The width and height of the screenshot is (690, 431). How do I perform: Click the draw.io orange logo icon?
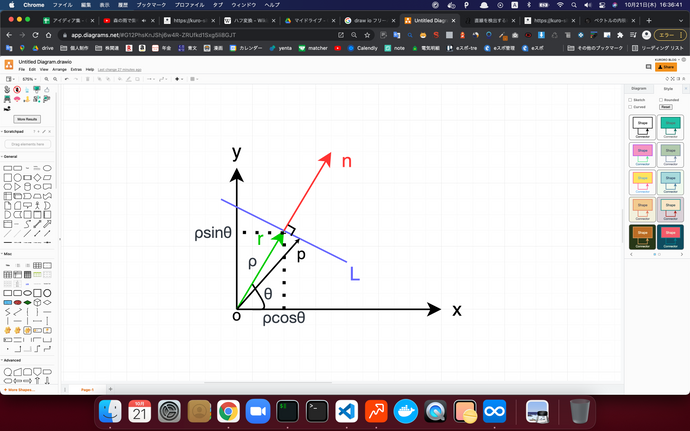click(x=9, y=65)
